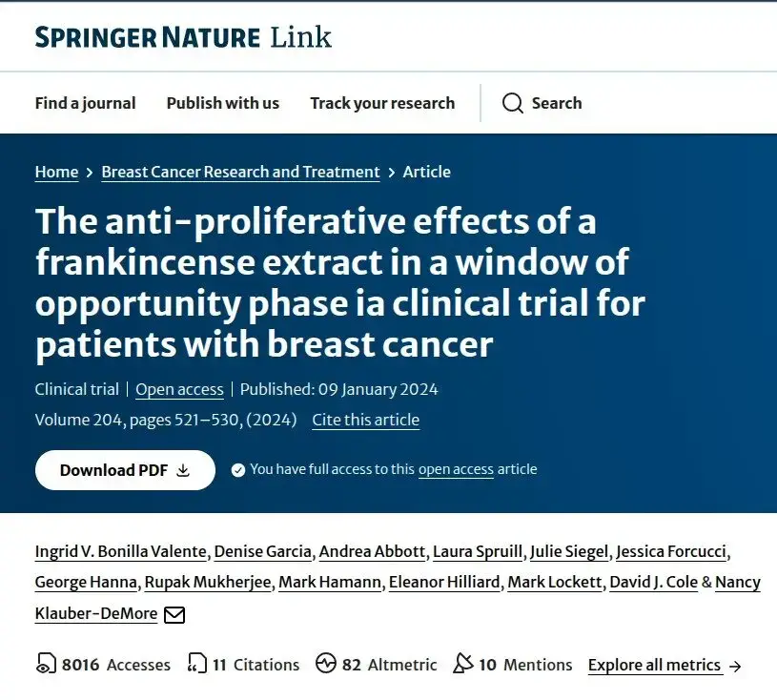Follow the Open access link near Published date
777x700 pixels.
pyautogui.click(x=179, y=390)
